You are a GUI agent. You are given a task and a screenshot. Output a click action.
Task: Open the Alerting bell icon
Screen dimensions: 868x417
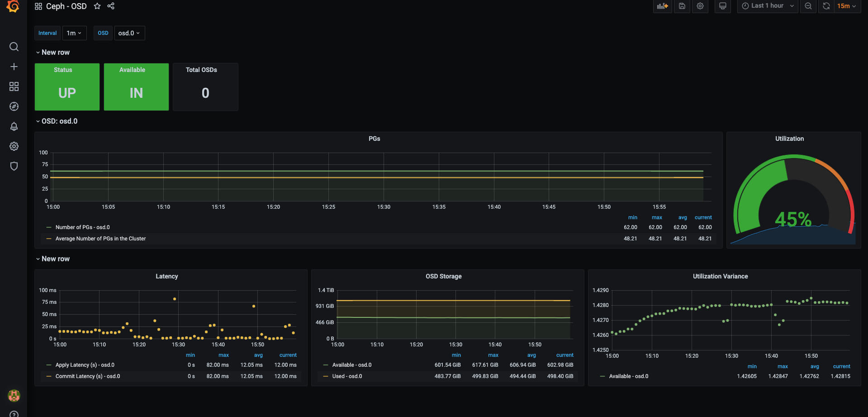click(14, 126)
